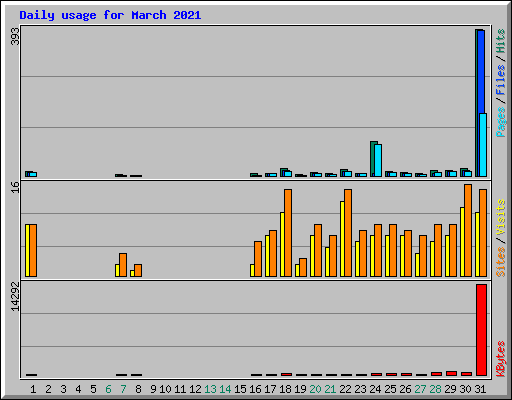Click the Visits legend label
This screenshot has height=400, width=512.
[x=500, y=218]
